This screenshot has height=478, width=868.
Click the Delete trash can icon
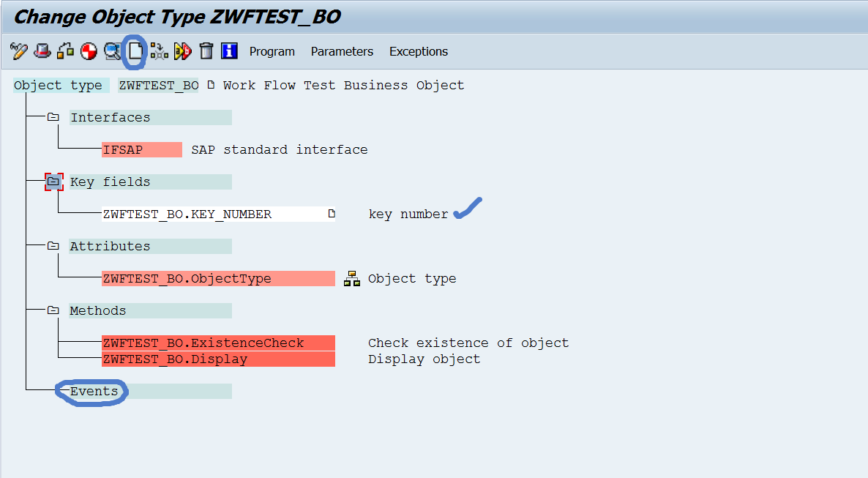click(x=206, y=51)
